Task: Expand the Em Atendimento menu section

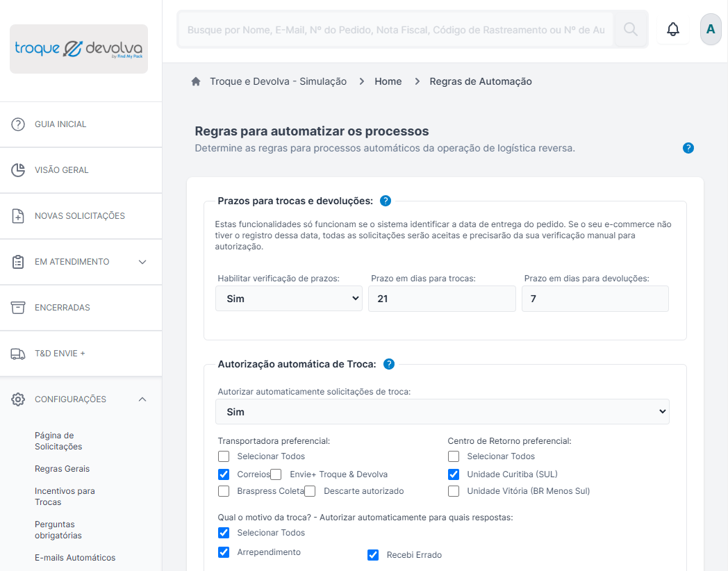Action: click(142, 262)
